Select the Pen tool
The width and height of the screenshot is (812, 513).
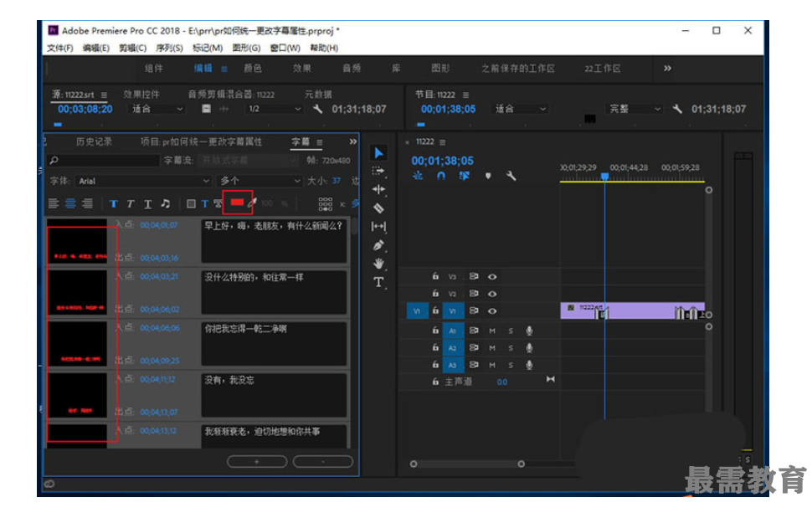pyautogui.click(x=378, y=245)
